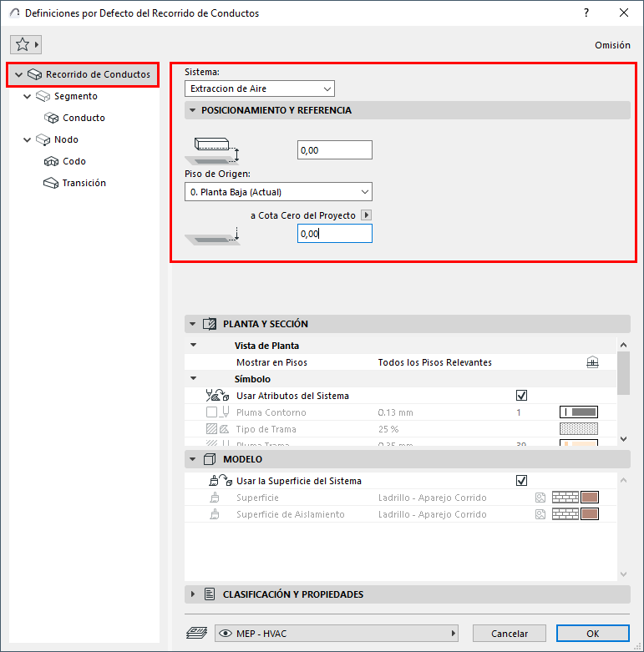
Task: Click the help question mark button
Action: (x=586, y=13)
